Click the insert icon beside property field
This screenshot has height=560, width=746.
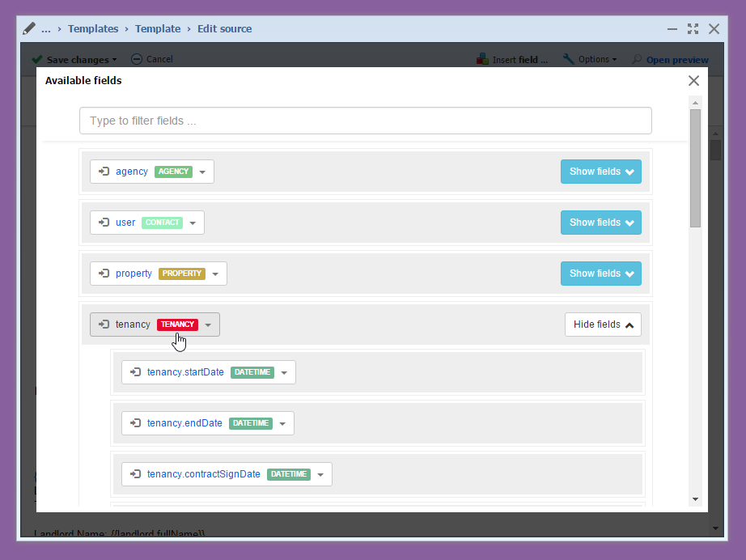point(104,274)
